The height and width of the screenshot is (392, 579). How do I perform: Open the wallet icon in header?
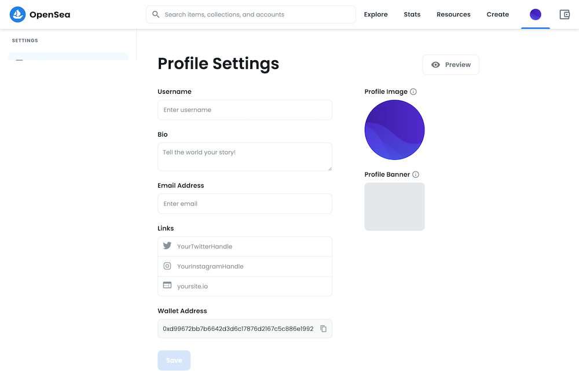565,14
